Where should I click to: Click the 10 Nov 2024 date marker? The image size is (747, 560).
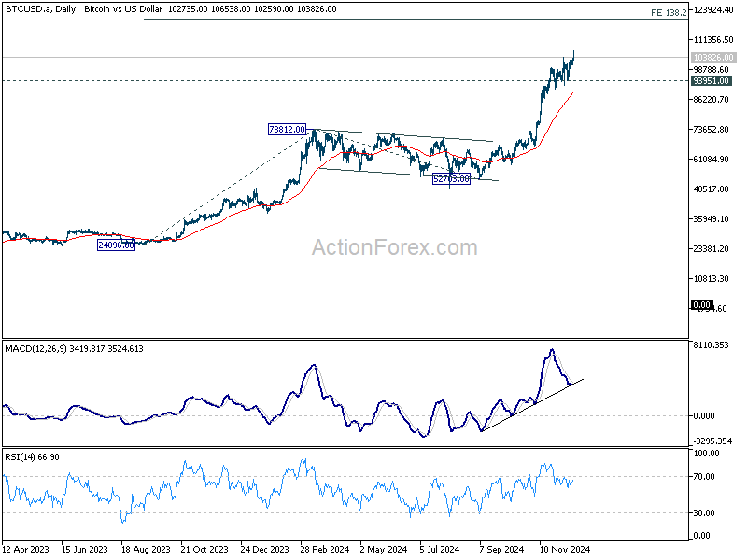pos(565,549)
